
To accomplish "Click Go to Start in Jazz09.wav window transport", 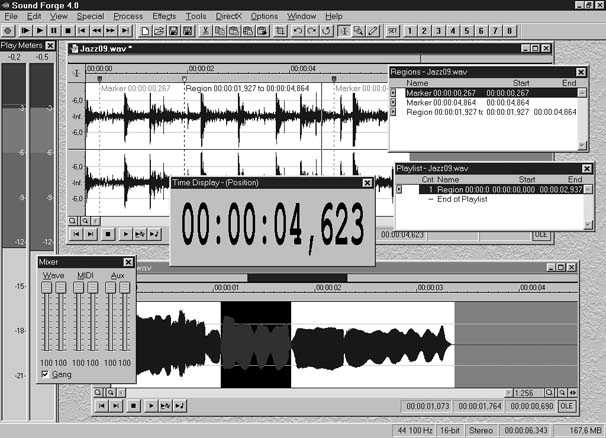I will [76, 234].
